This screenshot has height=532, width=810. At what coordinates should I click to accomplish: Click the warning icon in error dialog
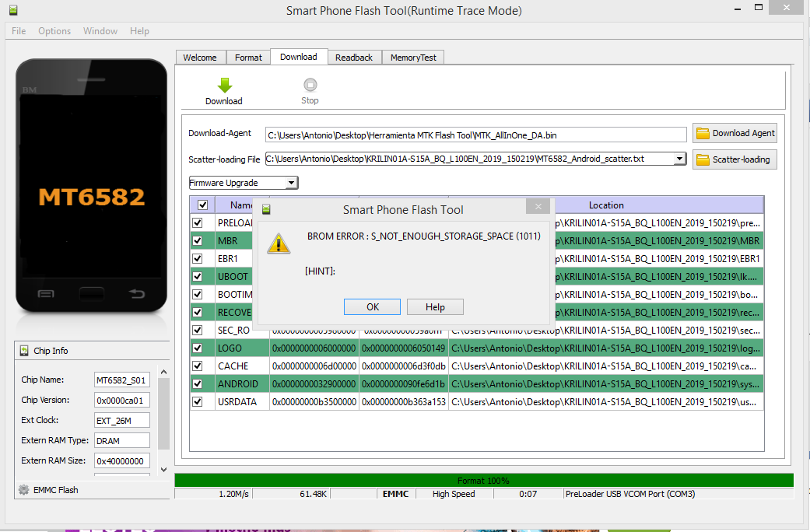click(279, 243)
